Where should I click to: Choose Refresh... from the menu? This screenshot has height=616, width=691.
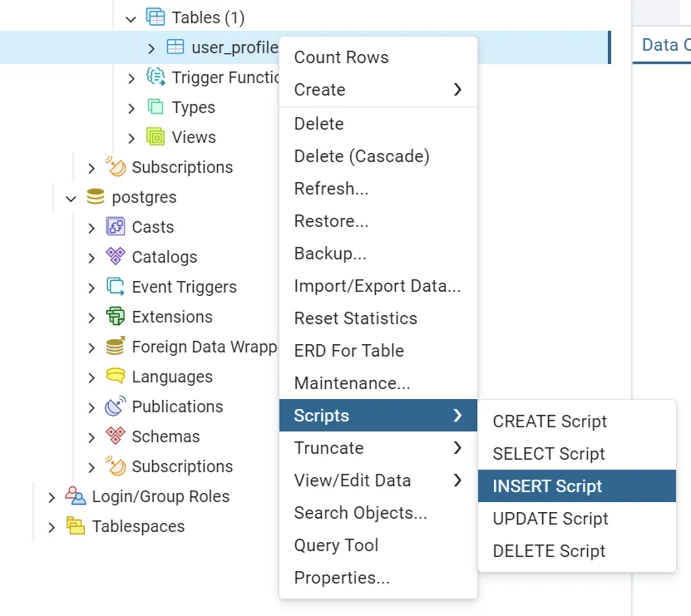(x=378, y=189)
